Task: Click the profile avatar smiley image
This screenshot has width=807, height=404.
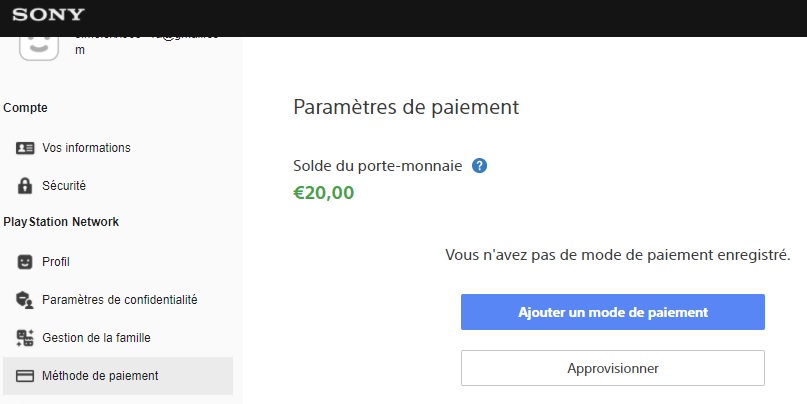Action: 39,48
